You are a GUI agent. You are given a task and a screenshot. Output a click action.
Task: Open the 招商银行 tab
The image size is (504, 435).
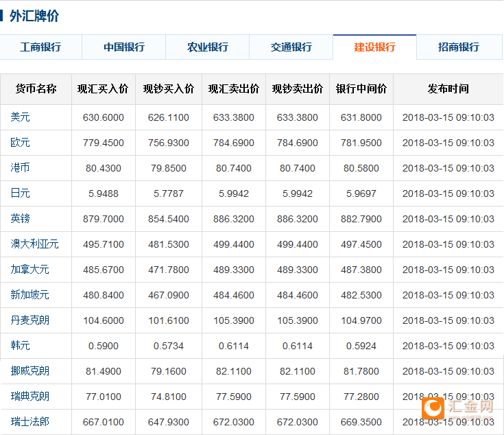pyautogui.click(x=459, y=47)
